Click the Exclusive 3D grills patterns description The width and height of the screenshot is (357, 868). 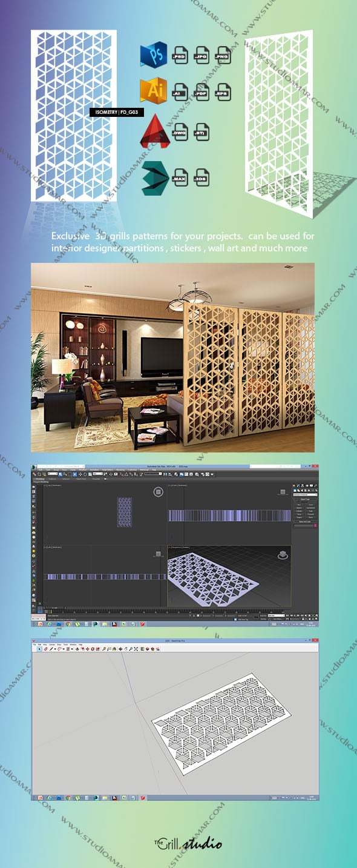click(x=183, y=242)
